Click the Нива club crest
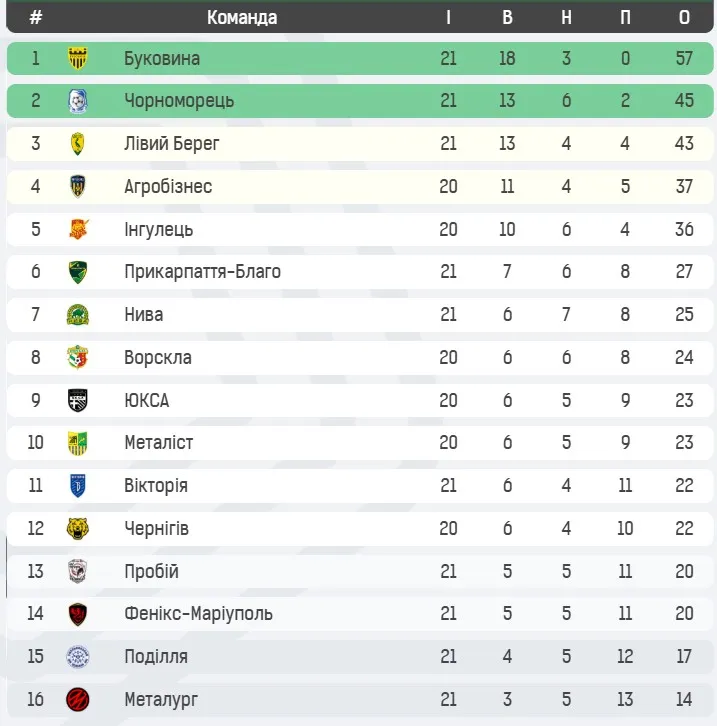 click(x=78, y=315)
